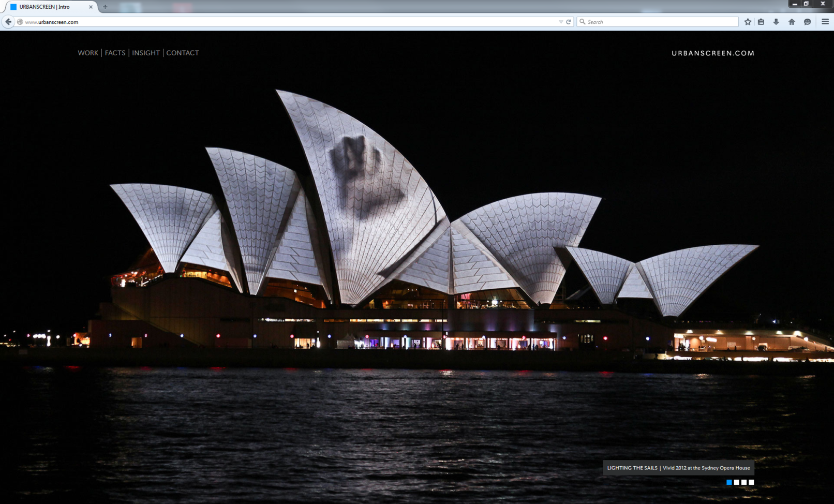Open the CONTACT page link
Screen dimensions: 834x504
coord(182,53)
